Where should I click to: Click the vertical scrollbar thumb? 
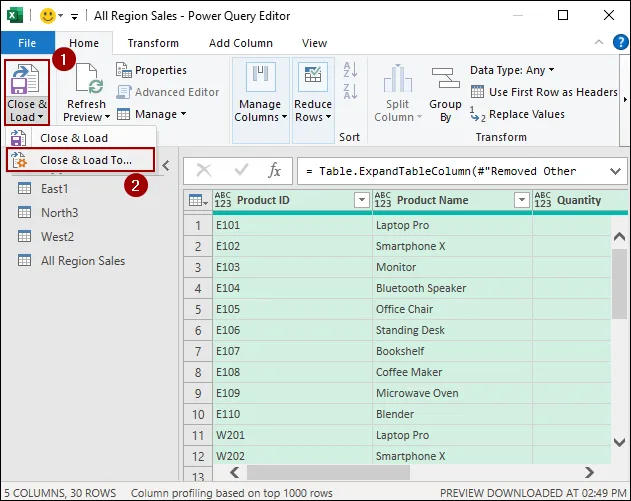tap(619, 284)
